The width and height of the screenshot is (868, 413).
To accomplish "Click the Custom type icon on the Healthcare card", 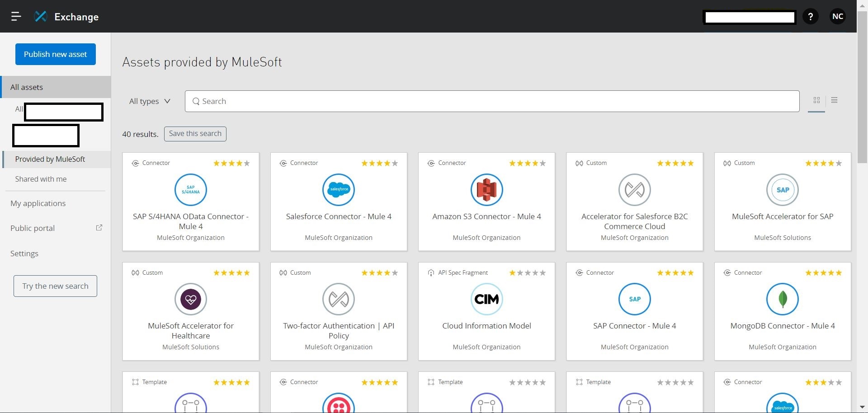I will tap(135, 273).
